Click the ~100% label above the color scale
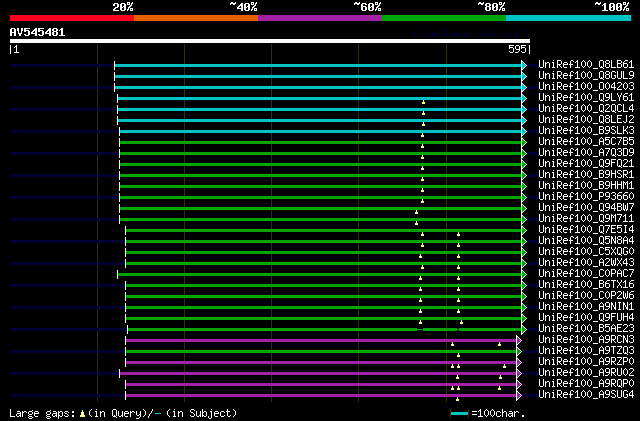Screen dimensions: 640x421 [612, 7]
